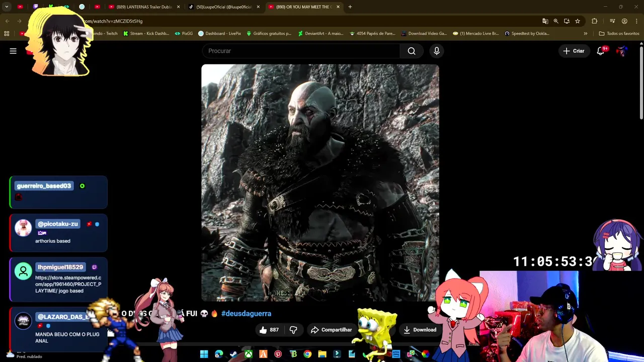Click the translate page icon
The image size is (644, 362).
click(x=545, y=21)
